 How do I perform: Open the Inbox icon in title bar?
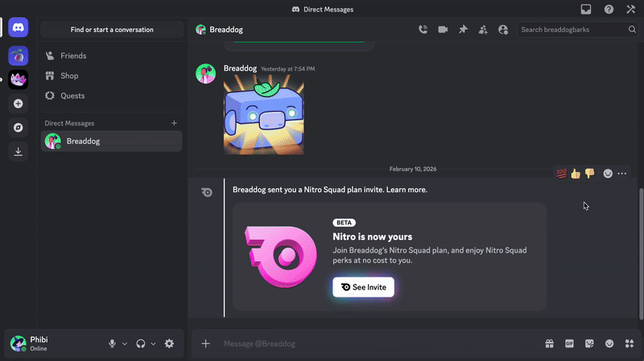pyautogui.click(x=586, y=9)
